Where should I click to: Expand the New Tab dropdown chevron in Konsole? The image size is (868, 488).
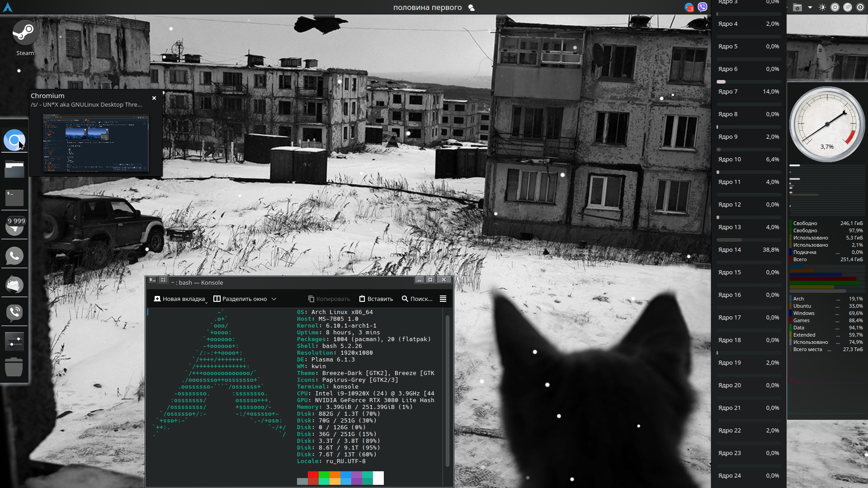(206, 302)
